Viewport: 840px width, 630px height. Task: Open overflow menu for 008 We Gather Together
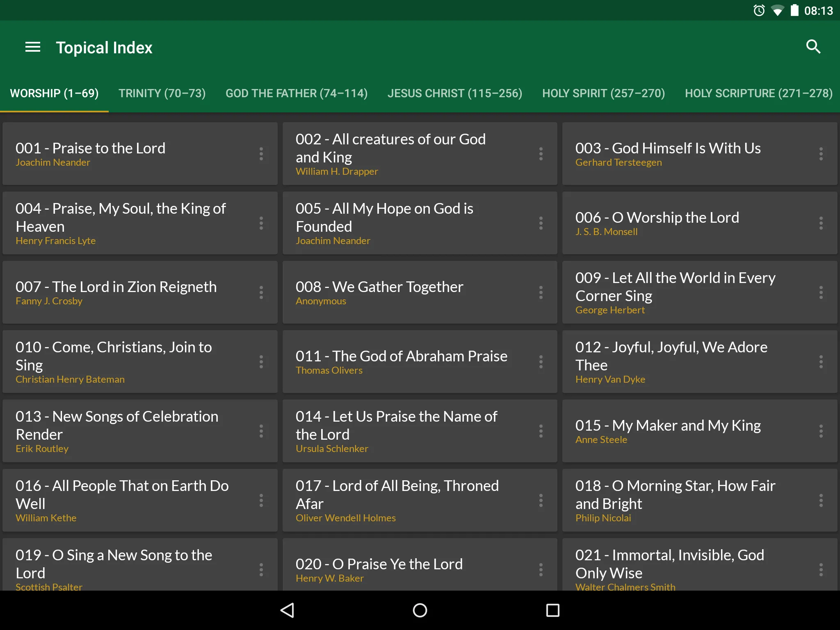click(x=541, y=292)
